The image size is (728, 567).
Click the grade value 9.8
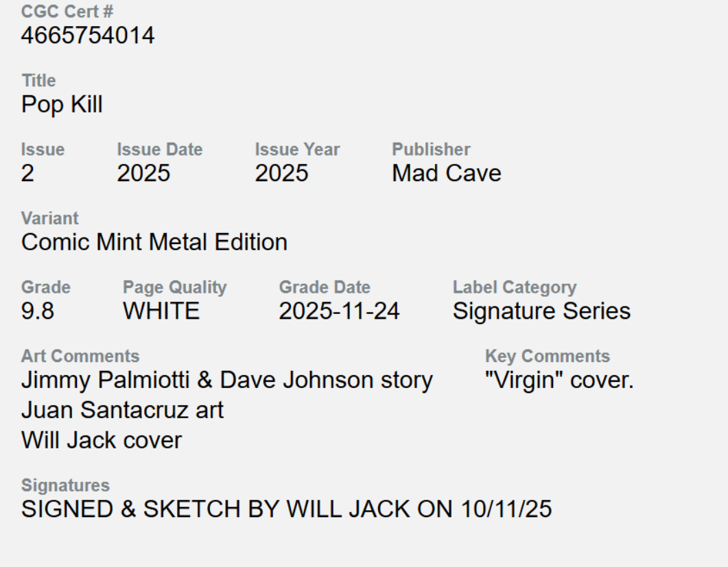coord(38,311)
